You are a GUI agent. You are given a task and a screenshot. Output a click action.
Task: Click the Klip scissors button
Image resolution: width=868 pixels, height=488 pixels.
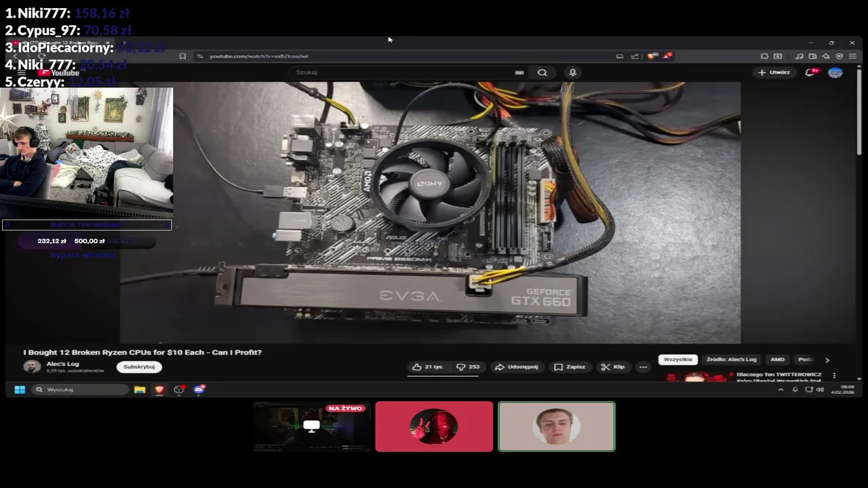click(612, 367)
